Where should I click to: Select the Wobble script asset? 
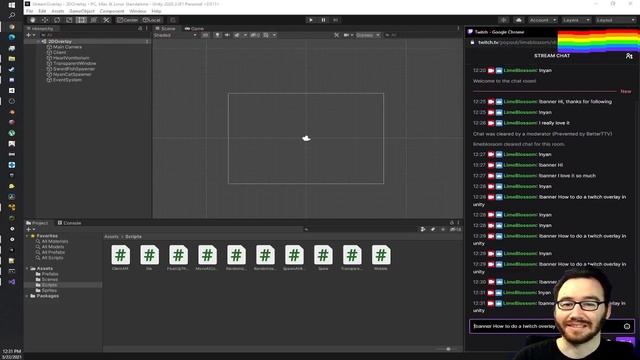click(x=381, y=258)
